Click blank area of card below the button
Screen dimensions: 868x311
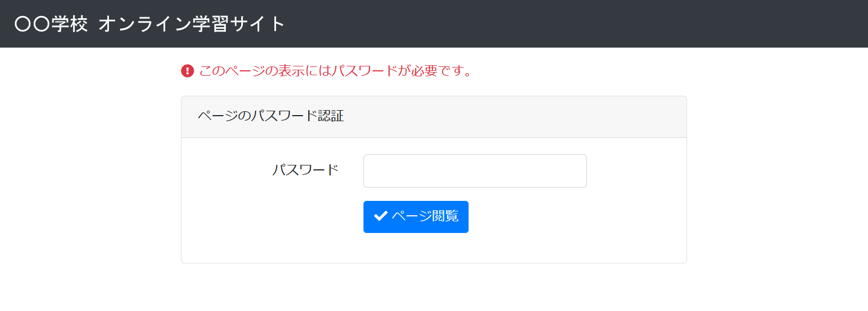tap(434, 248)
